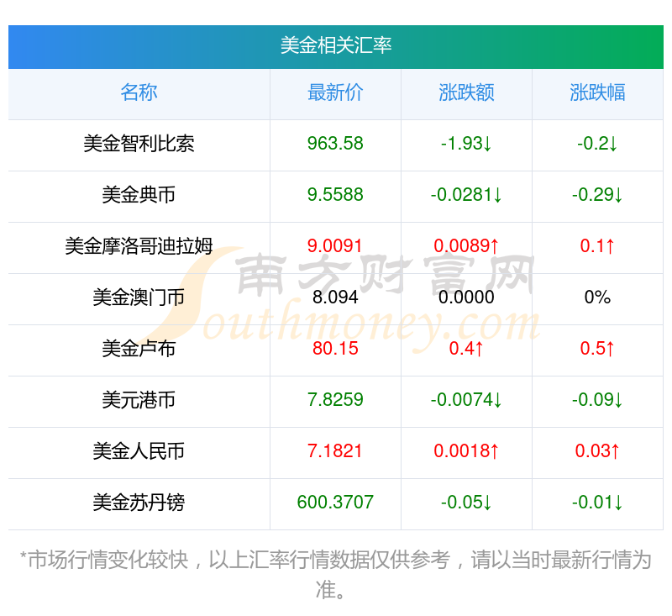
Task: Click the 美金澳门币 row name
Action: tap(139, 297)
